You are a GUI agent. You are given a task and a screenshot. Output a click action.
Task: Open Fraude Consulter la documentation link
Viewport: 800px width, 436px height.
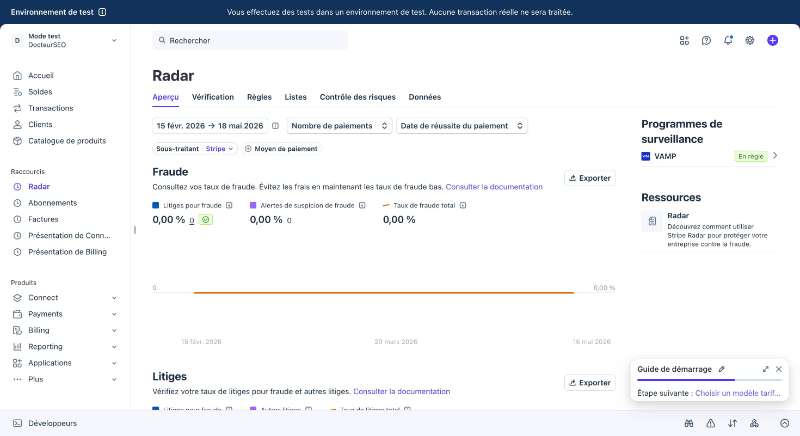tap(494, 187)
